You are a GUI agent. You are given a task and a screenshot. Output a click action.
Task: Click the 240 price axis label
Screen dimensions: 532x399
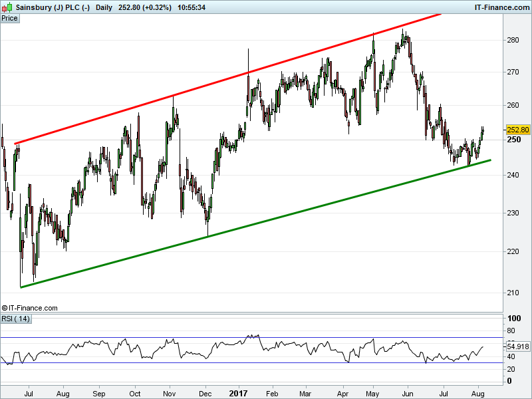coord(513,175)
